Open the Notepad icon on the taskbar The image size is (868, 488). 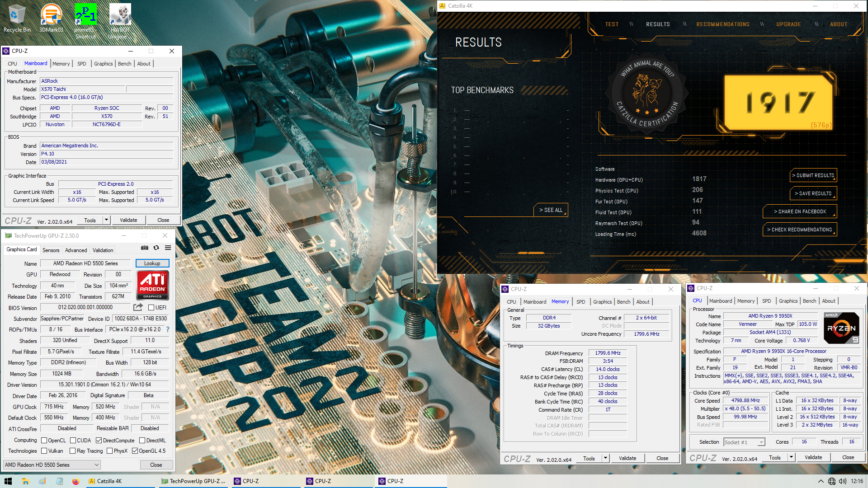[59, 481]
